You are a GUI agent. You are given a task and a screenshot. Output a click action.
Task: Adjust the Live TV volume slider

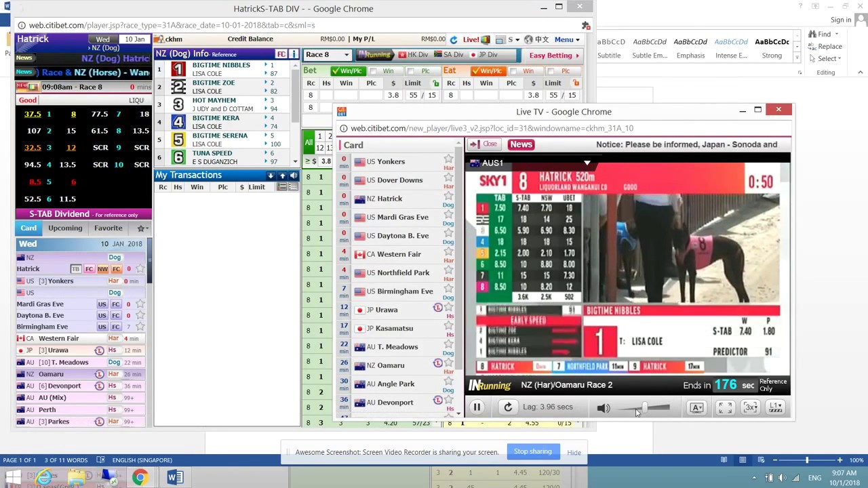pos(644,407)
